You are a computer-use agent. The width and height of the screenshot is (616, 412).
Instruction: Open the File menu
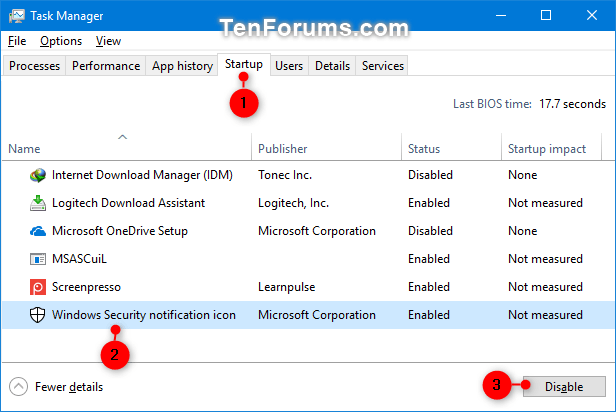coord(17,41)
